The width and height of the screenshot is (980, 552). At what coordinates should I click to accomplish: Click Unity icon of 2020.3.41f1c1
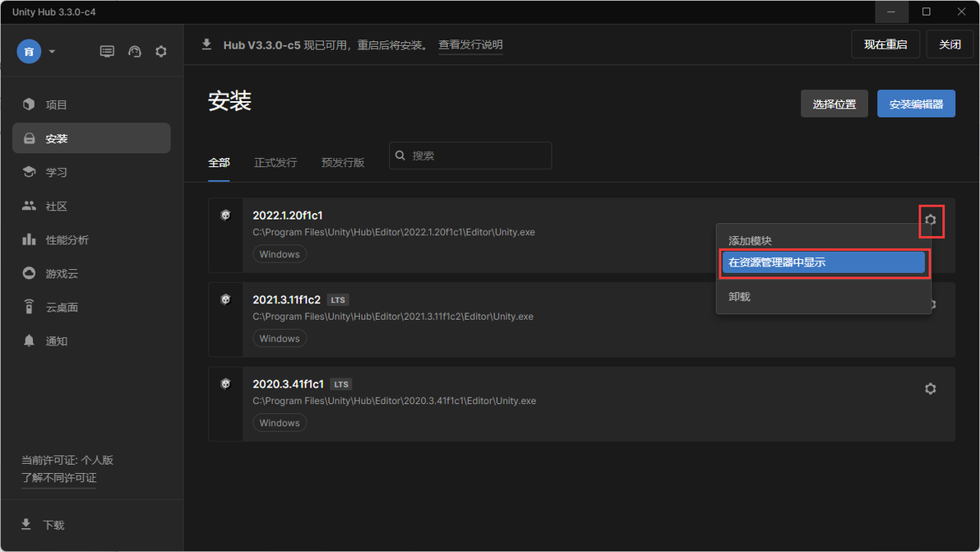[x=225, y=384]
